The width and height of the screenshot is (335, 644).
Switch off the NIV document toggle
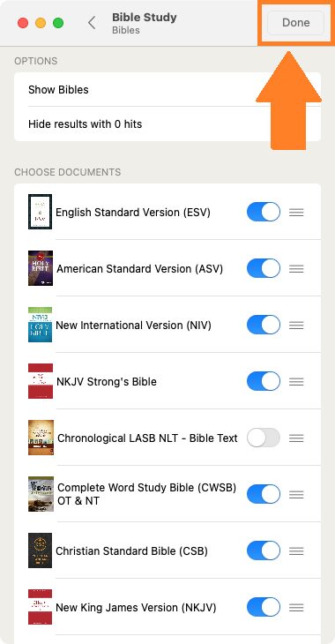click(264, 325)
